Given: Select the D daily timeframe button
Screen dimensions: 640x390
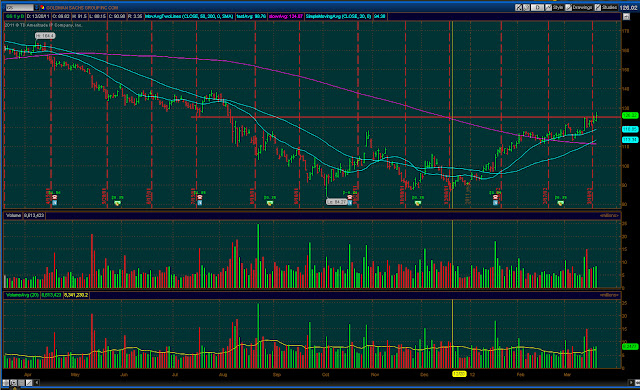Looking at the screenshot, I should tap(538, 7).
